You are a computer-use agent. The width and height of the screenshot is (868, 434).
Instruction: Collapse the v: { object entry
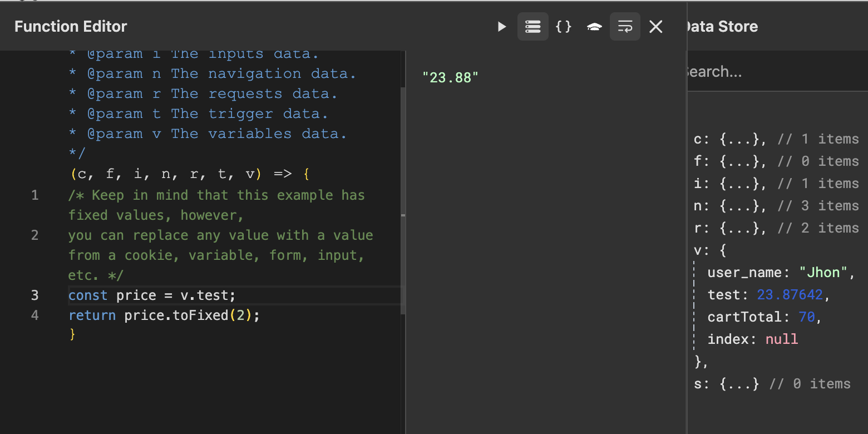[710, 250]
